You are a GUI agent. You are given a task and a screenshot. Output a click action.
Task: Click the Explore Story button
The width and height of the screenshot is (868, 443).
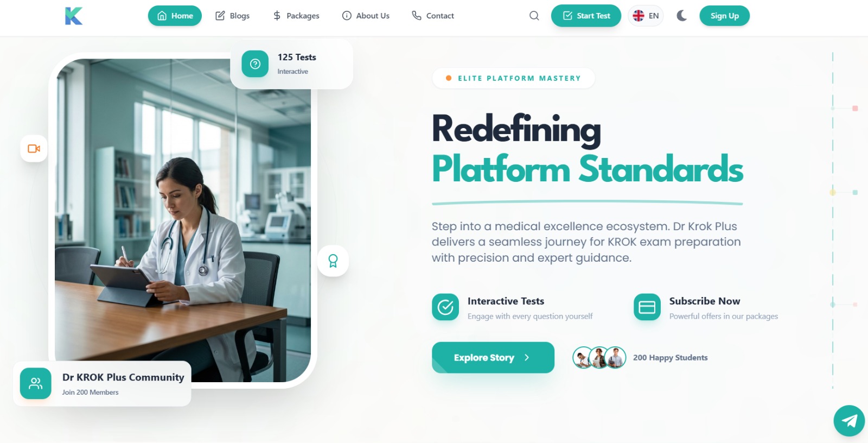(x=493, y=358)
